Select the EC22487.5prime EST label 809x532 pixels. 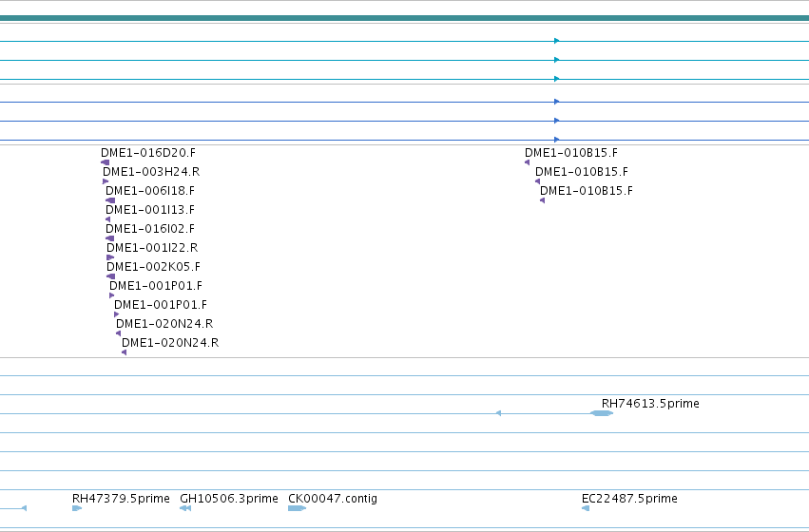[629, 499]
